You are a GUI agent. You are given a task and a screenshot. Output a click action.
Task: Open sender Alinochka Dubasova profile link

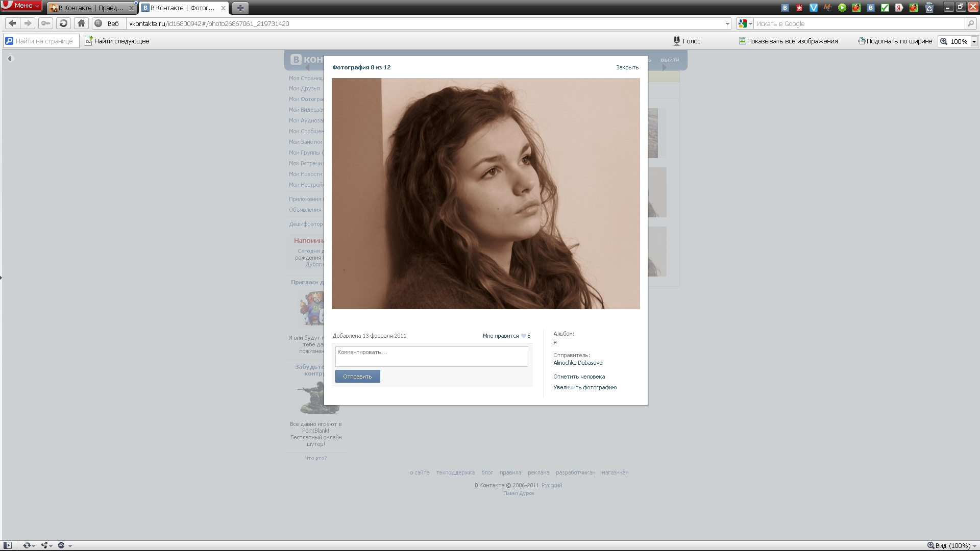[578, 363]
